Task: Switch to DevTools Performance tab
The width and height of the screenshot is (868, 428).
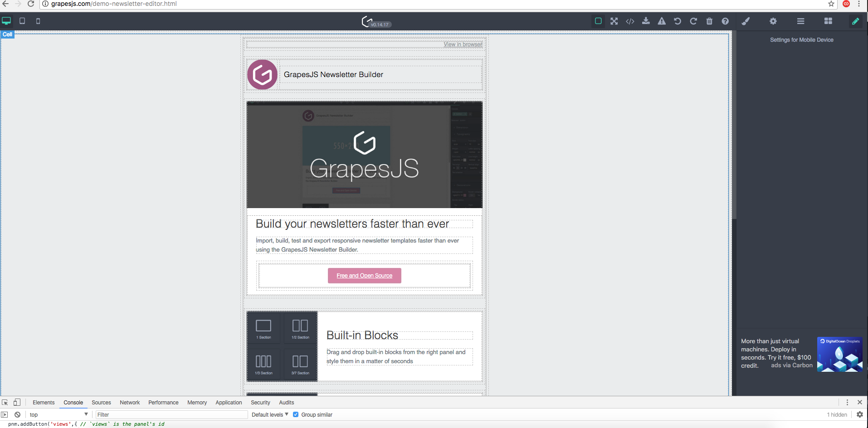Action: (163, 403)
